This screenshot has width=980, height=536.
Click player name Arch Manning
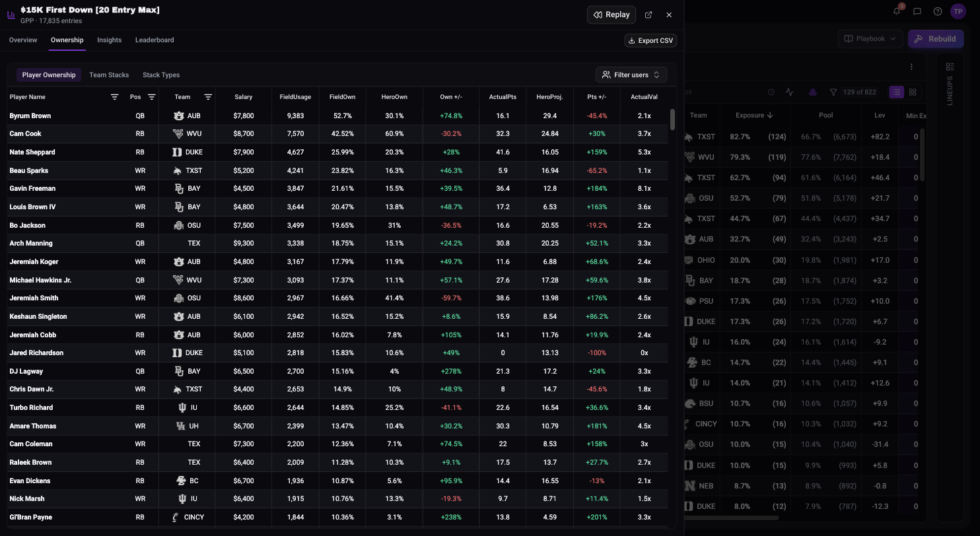coord(31,244)
